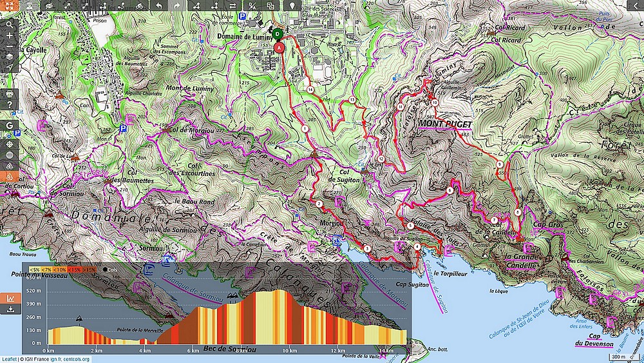Open the magnifier search tool

pyautogui.click(x=9, y=25)
